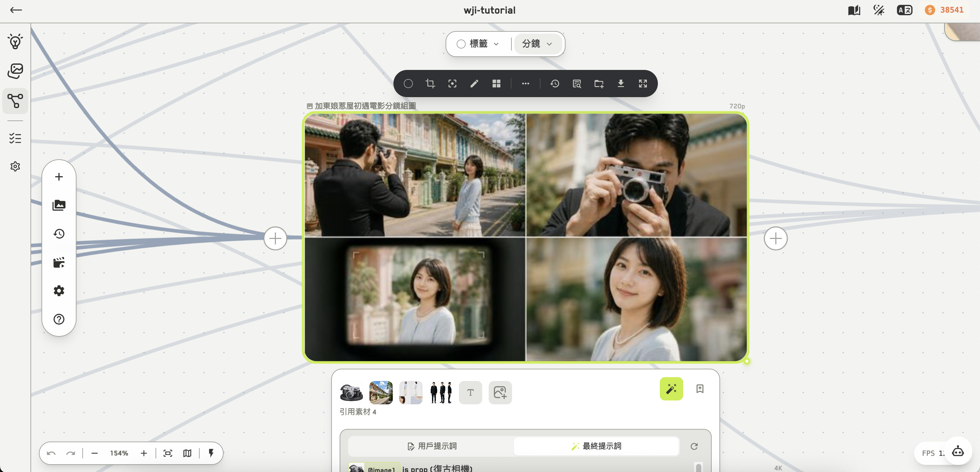Open version history in image toolbar
This screenshot has width=980, height=472.
(555, 84)
